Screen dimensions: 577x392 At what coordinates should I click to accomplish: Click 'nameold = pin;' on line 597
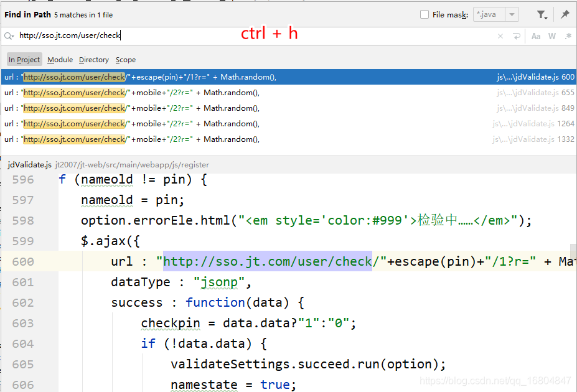tap(133, 200)
